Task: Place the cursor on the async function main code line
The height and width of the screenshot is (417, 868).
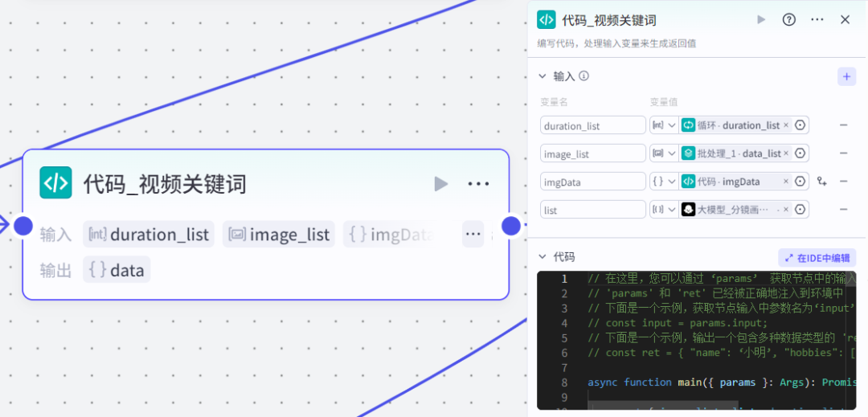Action: [x=722, y=382]
